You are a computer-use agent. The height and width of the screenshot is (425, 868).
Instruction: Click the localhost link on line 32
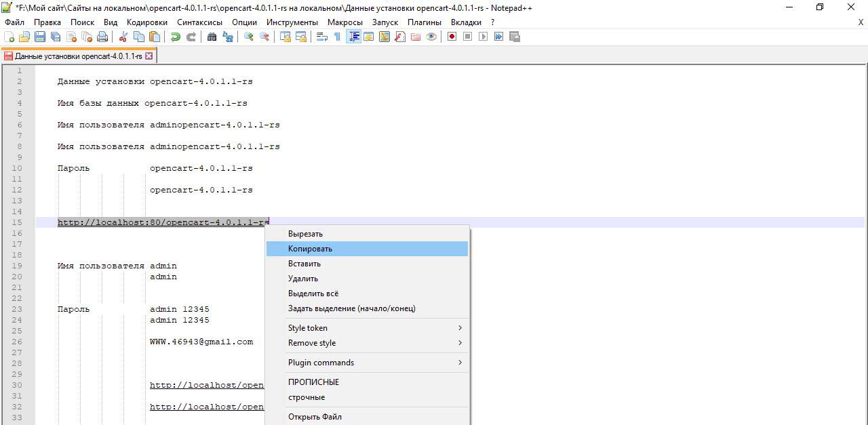206,407
